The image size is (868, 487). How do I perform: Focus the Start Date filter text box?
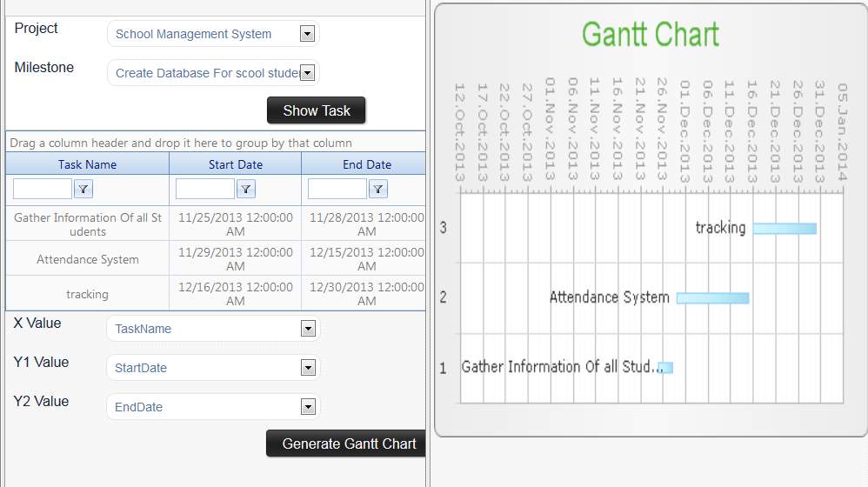pos(205,189)
